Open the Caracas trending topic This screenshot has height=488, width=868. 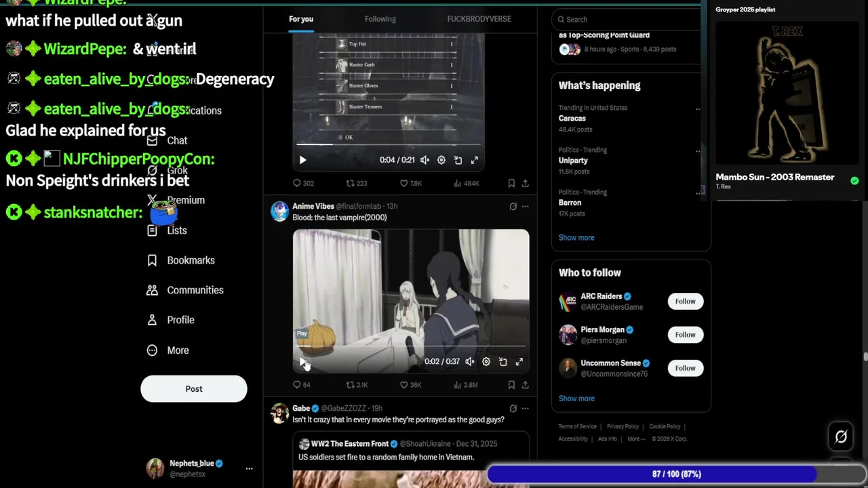click(x=572, y=118)
